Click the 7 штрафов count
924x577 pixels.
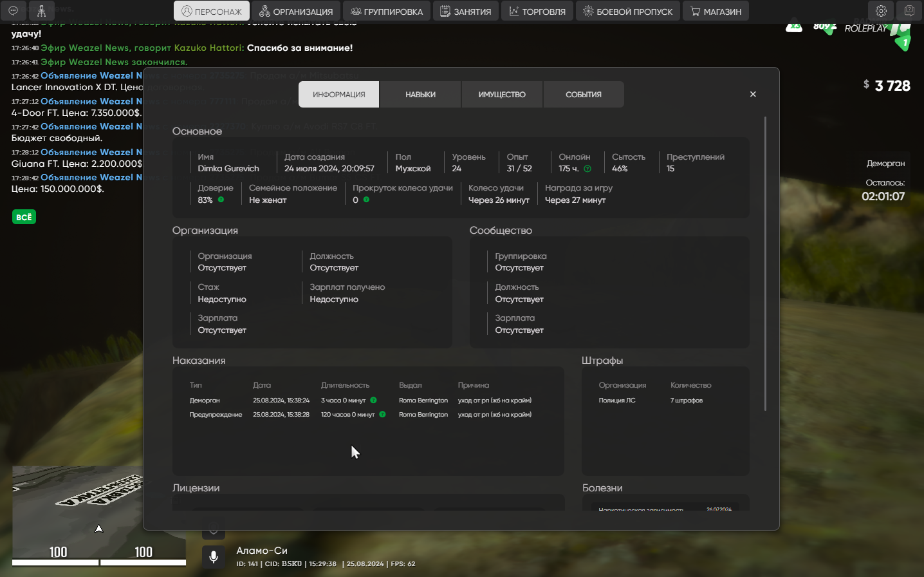pyautogui.click(x=687, y=401)
